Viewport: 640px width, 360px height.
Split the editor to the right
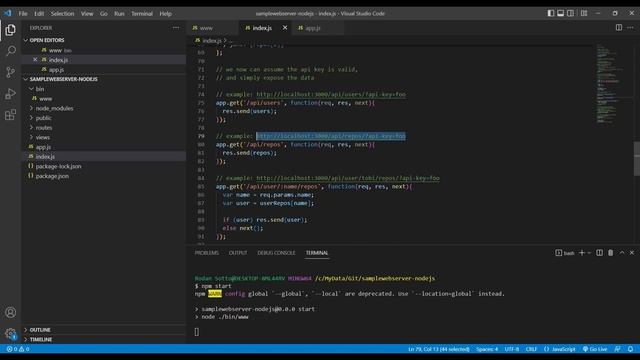[x=619, y=27]
